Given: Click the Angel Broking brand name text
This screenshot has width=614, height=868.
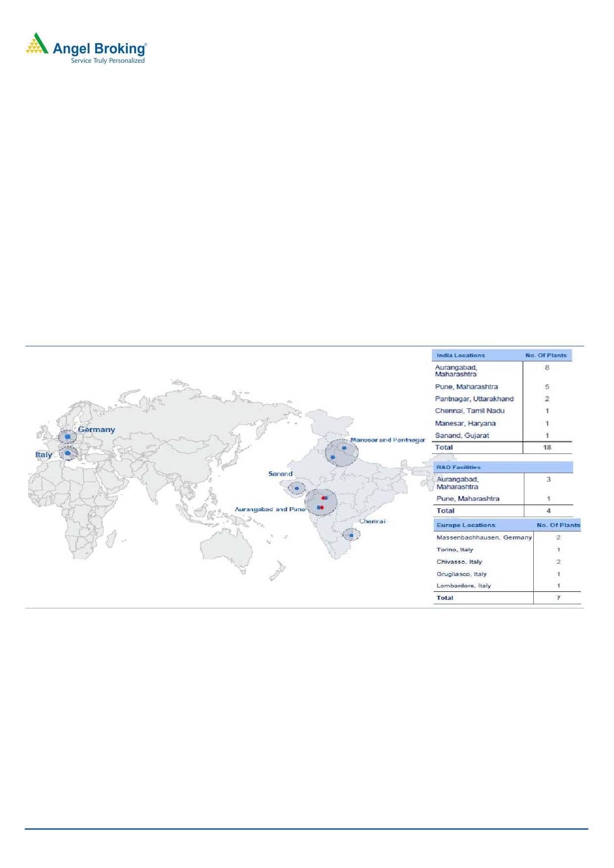Looking at the screenshot, I should (x=99, y=48).
